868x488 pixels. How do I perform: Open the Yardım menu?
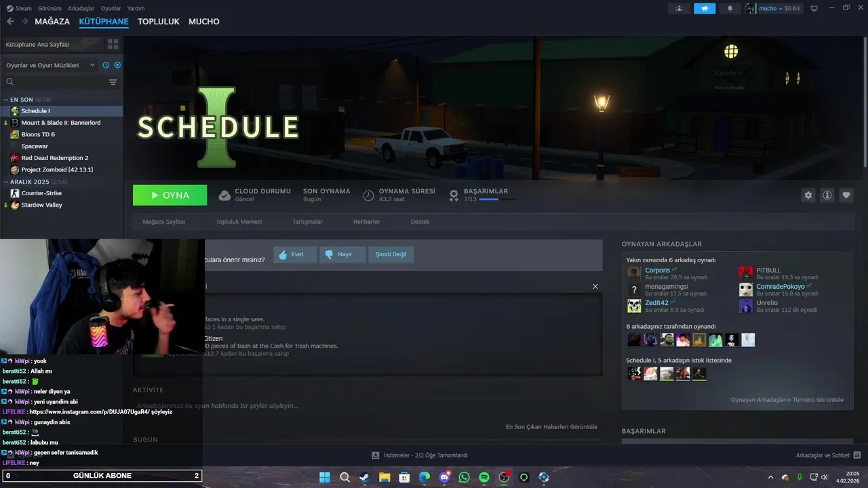136,8
